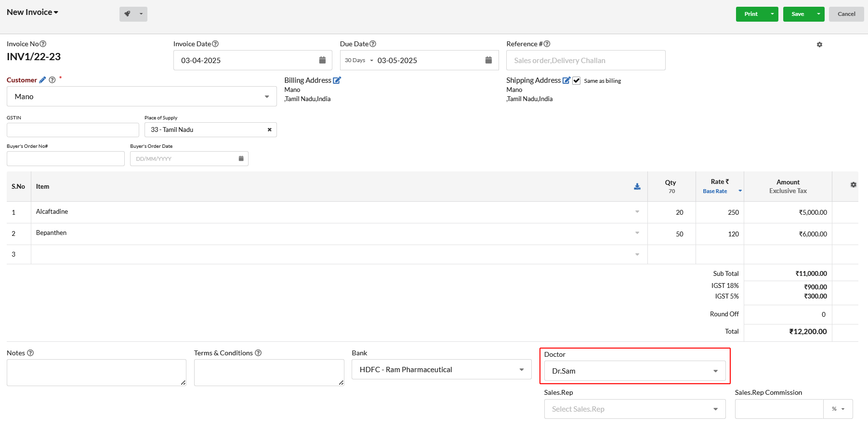Image resolution: width=868 pixels, height=428 pixels.
Task: Open the New Invoice title dropdown
Action: tap(32, 12)
